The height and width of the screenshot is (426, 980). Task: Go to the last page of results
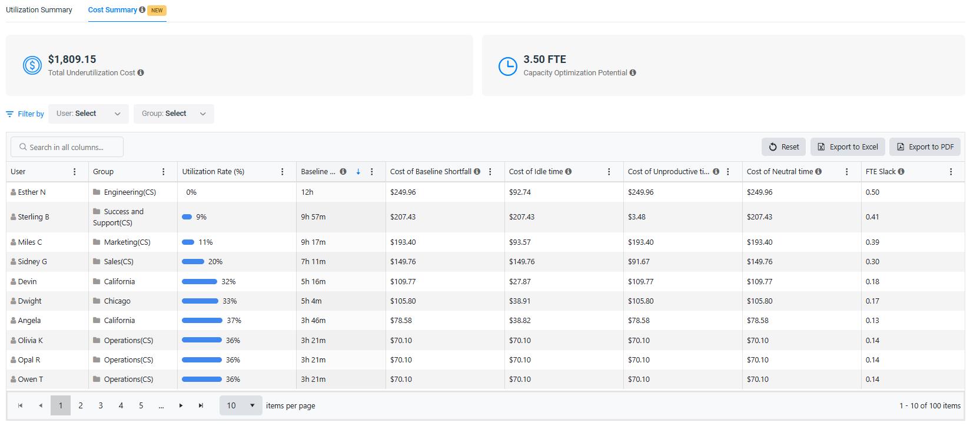pos(201,405)
